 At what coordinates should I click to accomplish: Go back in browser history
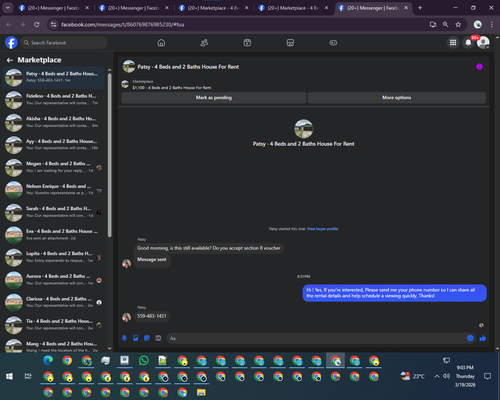coord(9,24)
